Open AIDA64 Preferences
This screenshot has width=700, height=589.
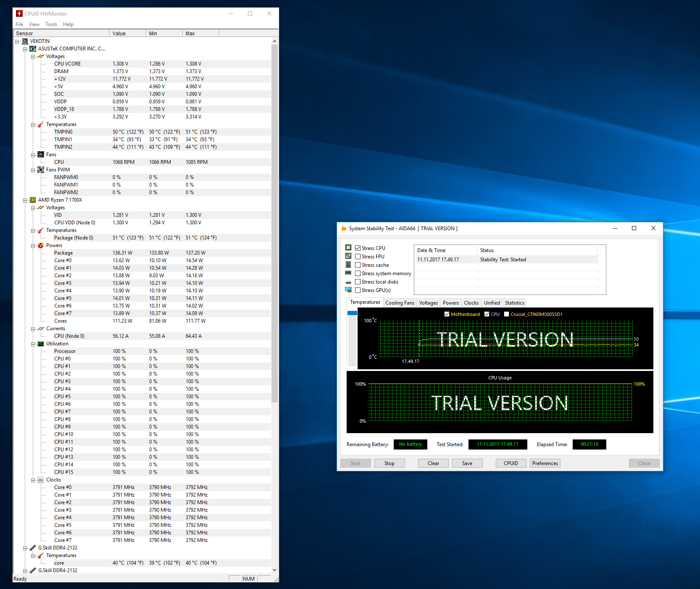545,463
